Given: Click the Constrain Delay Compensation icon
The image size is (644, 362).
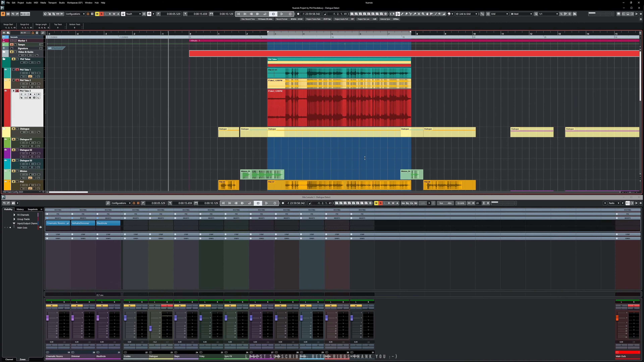Looking at the screenshot, I should coord(8,14).
